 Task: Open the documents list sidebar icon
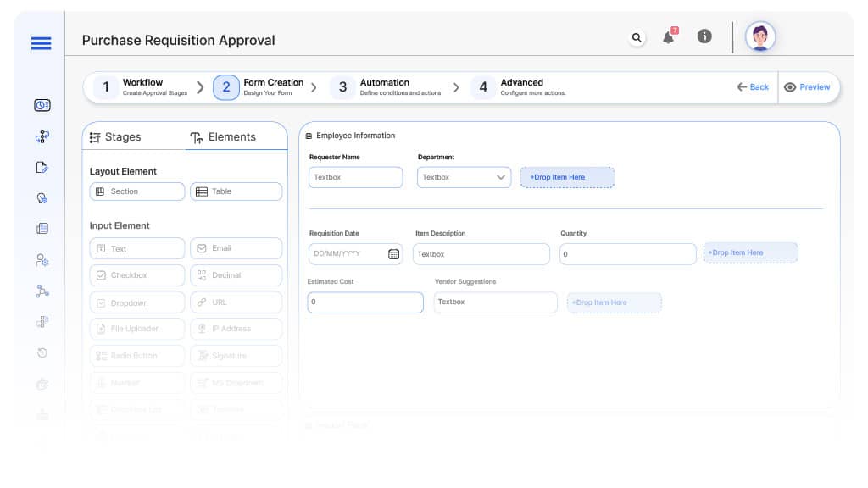[x=42, y=229]
